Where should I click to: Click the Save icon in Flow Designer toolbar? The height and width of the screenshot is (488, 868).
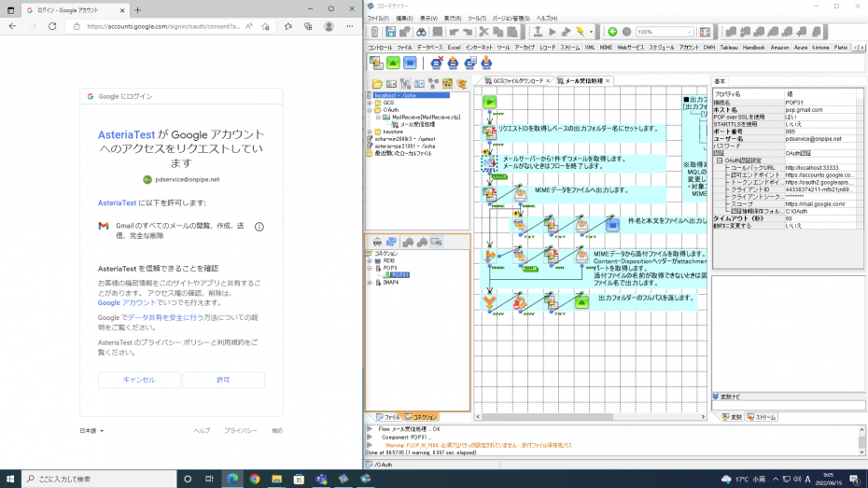click(390, 32)
